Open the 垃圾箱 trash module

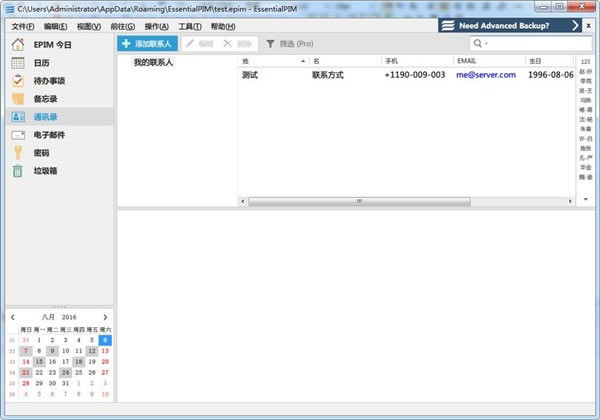pos(44,170)
